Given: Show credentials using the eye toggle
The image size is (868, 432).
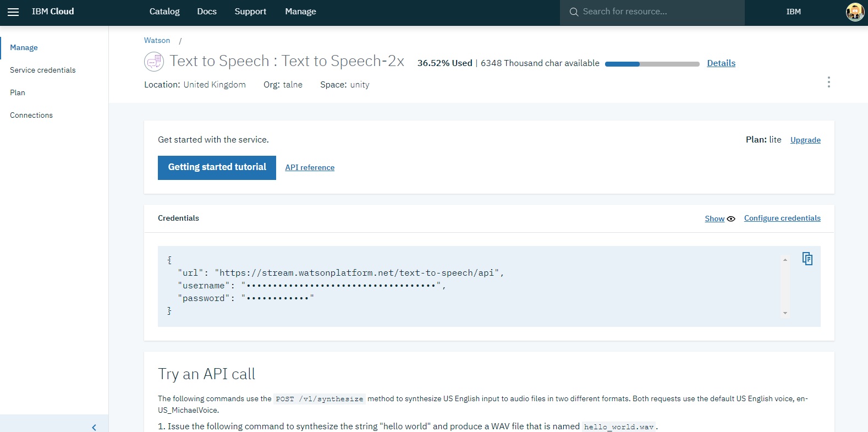Looking at the screenshot, I should [x=720, y=218].
